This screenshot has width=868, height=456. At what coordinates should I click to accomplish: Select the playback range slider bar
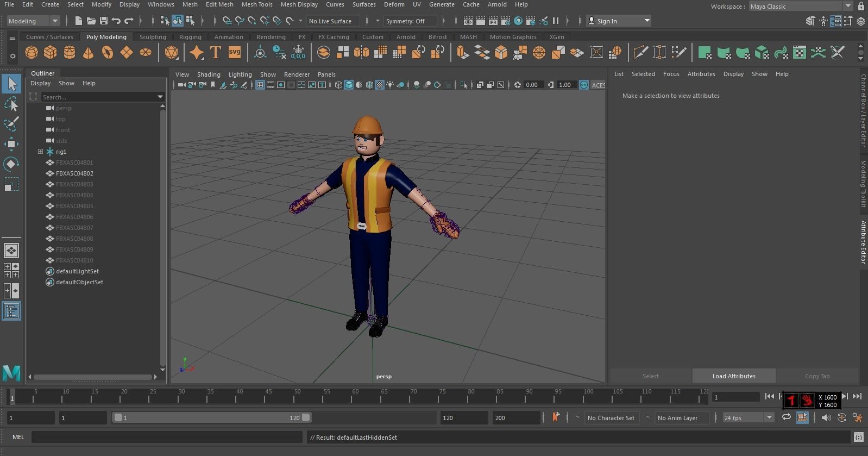(212, 417)
